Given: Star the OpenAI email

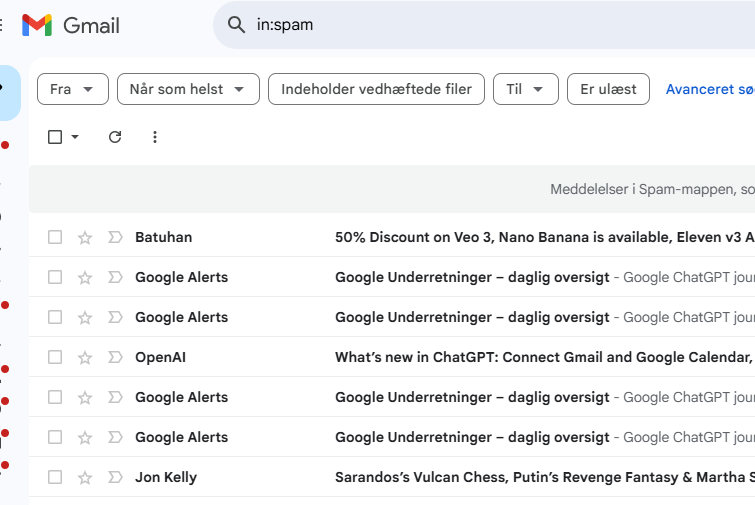Looking at the screenshot, I should 85,357.
